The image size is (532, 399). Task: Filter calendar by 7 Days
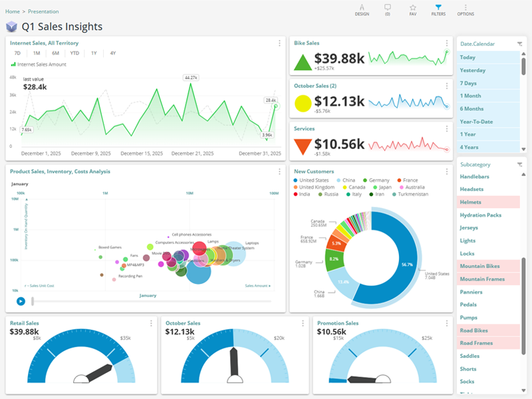(488, 83)
